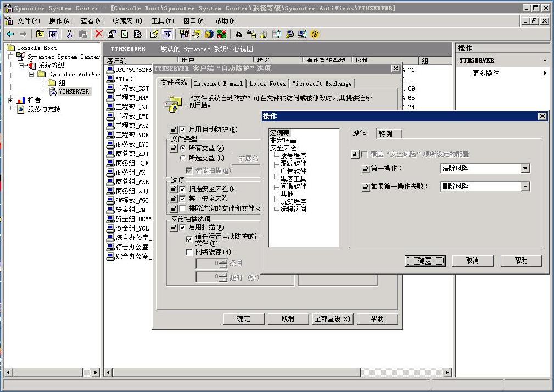This screenshot has height=392, width=554.
Task: Open properties via the toolbar properties icon
Action: tap(111, 34)
